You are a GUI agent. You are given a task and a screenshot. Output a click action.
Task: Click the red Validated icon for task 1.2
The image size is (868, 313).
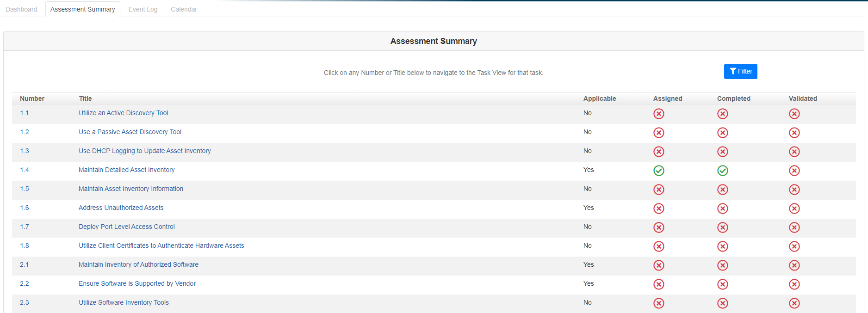click(x=794, y=133)
